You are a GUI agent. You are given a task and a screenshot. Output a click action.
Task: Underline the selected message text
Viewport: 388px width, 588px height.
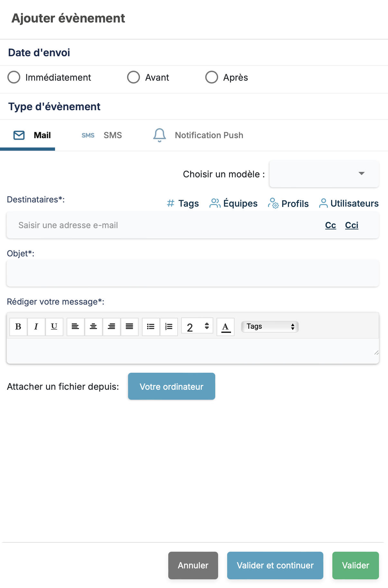click(x=54, y=327)
